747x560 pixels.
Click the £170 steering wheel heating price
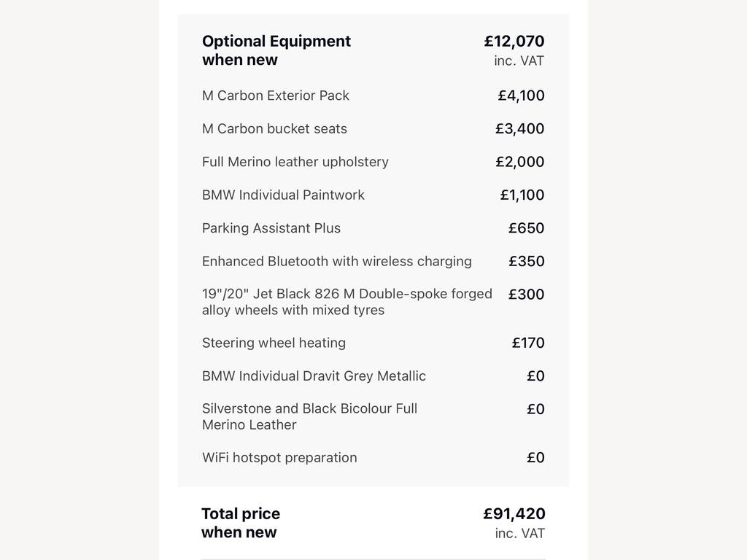[x=528, y=343]
